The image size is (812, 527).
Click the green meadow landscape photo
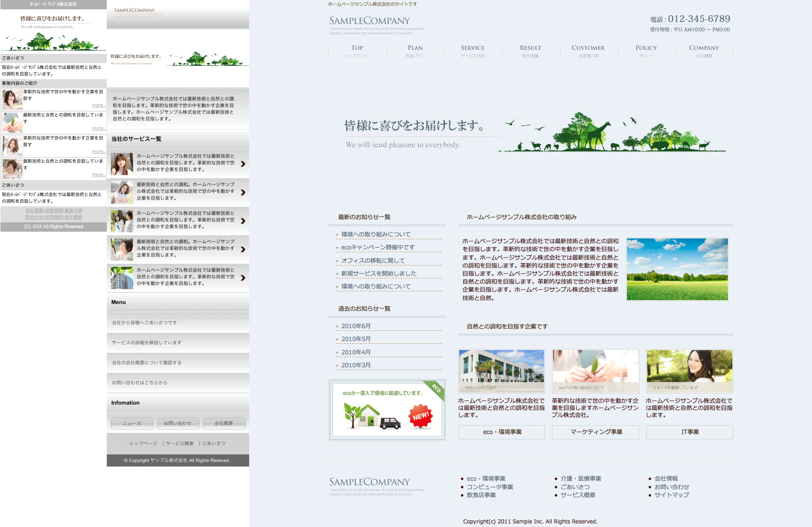pos(677,269)
